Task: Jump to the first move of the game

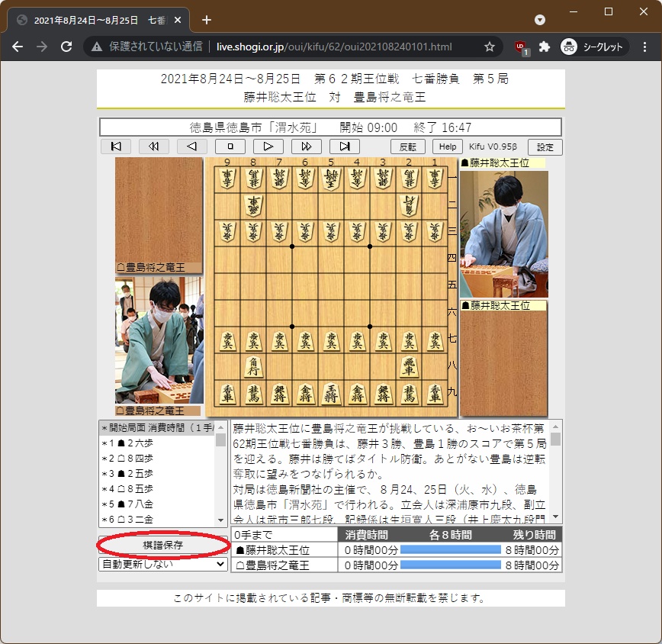Action: [x=116, y=146]
